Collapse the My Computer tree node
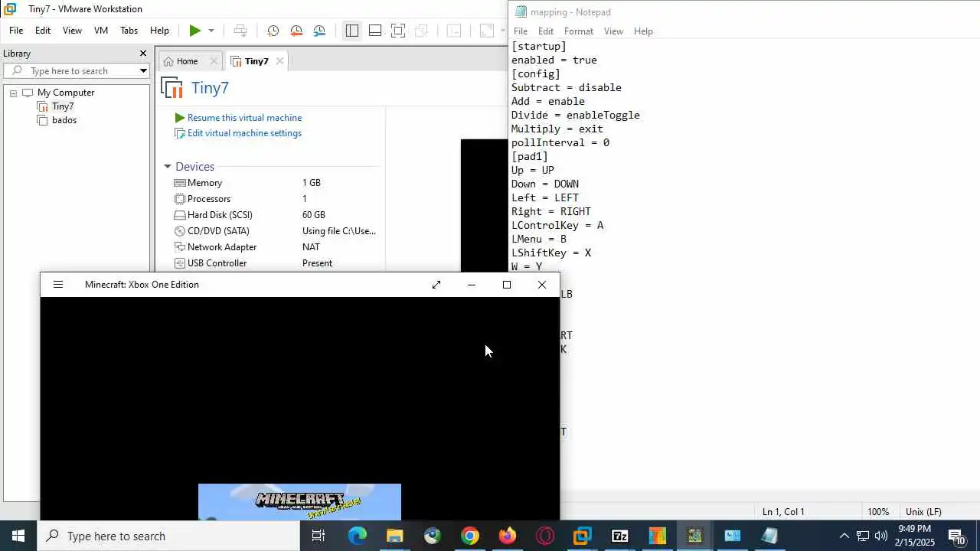The height and width of the screenshot is (551, 980). 13,93
